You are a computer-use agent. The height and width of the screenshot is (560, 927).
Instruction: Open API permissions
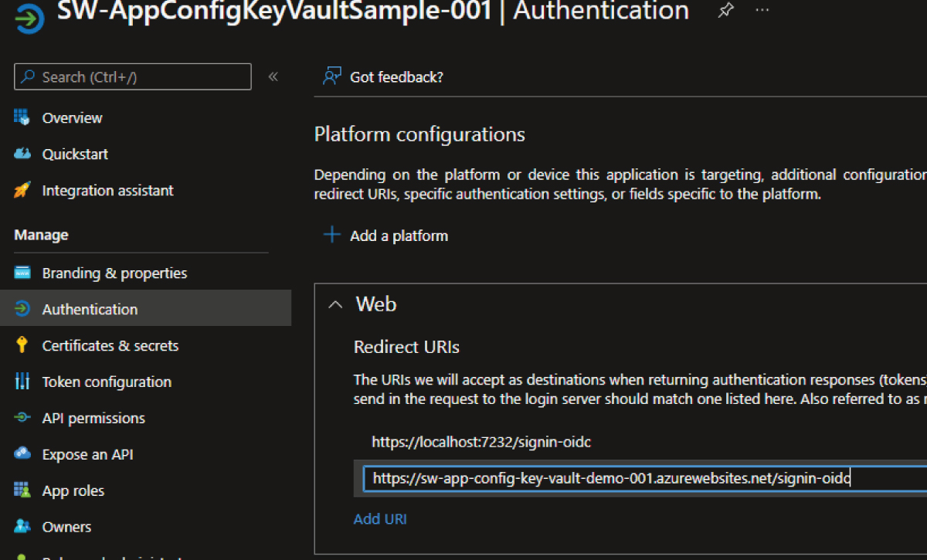(x=93, y=419)
